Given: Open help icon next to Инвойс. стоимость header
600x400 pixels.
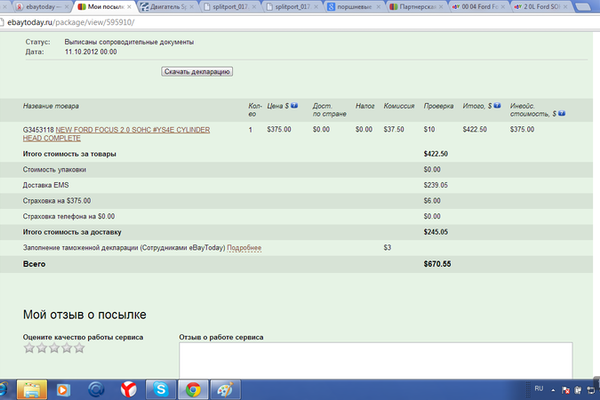Looking at the screenshot, I should click(x=562, y=113).
